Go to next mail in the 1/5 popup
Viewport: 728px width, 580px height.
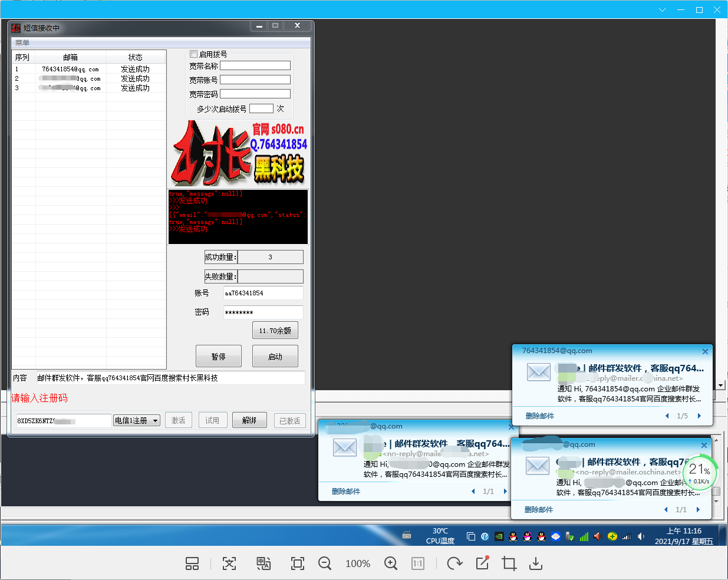pos(699,416)
